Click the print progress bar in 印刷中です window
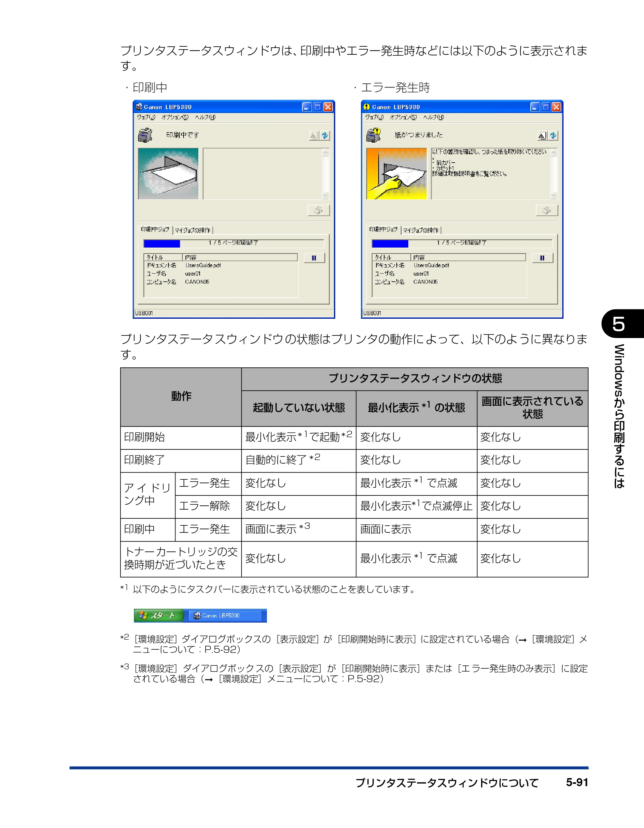 pos(234,243)
